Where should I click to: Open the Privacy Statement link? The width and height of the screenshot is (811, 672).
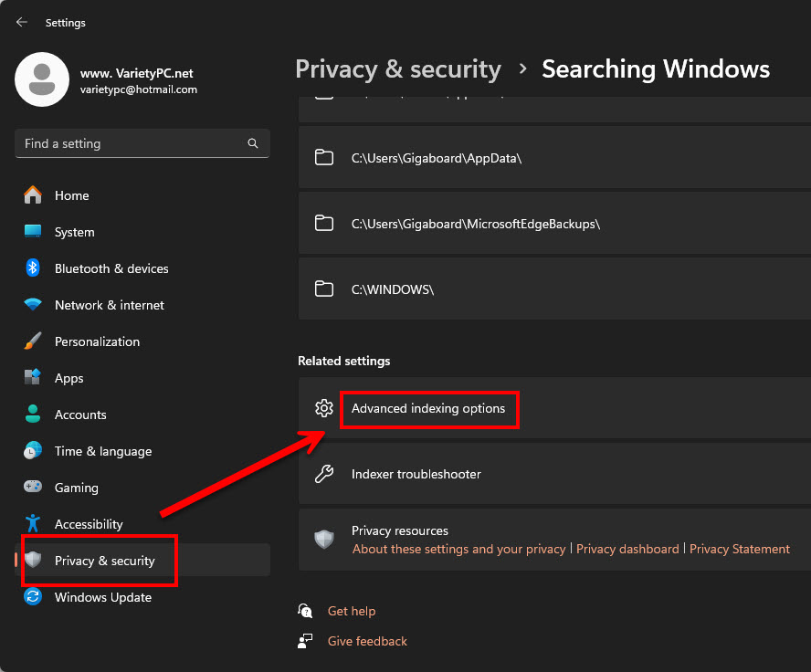(740, 549)
